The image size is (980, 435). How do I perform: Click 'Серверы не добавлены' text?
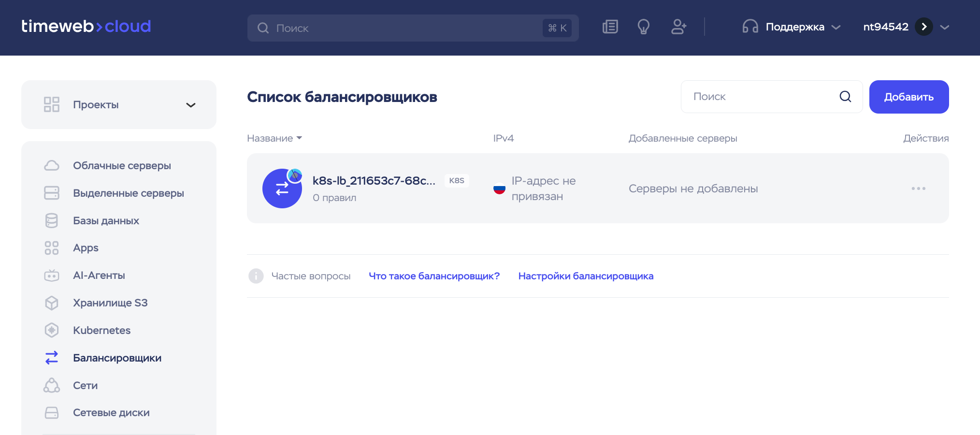click(693, 188)
